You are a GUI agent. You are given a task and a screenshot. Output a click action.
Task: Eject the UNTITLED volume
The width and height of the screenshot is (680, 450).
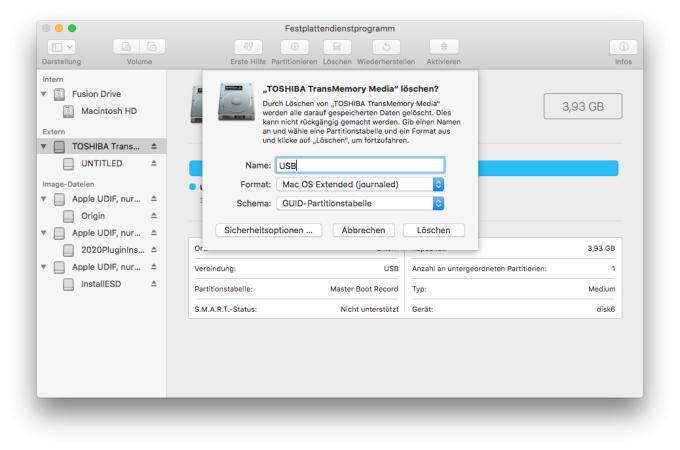click(x=154, y=163)
